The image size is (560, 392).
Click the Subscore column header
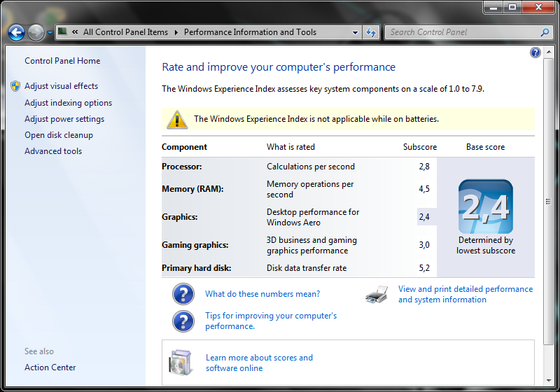pos(419,147)
